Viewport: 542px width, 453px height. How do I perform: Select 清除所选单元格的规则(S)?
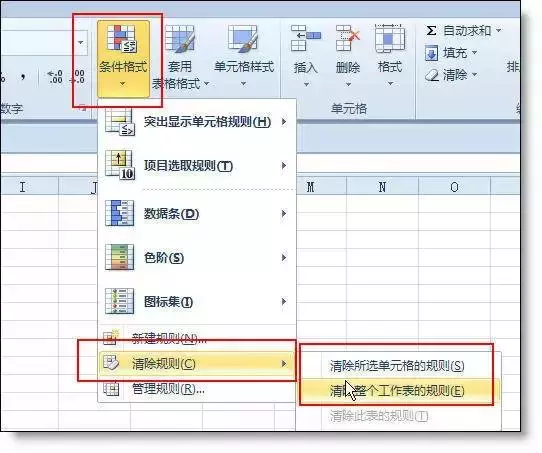click(397, 366)
